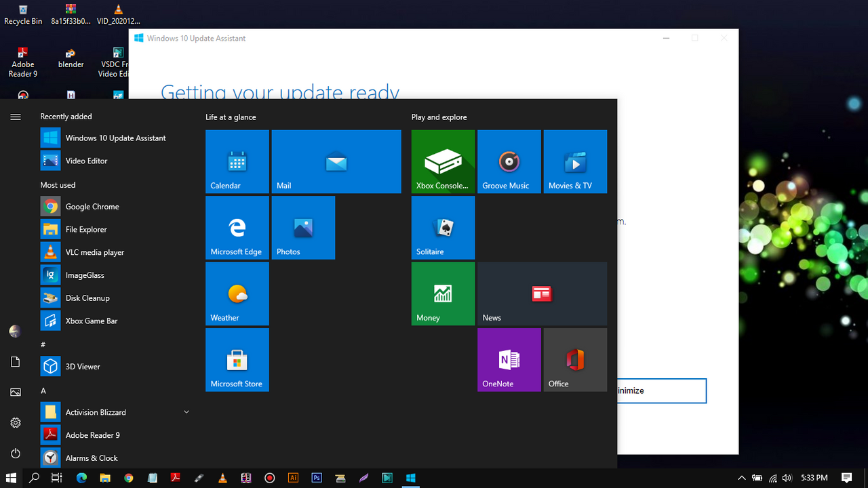Open Windows 10 Update Assistant from Recently added

click(x=115, y=138)
